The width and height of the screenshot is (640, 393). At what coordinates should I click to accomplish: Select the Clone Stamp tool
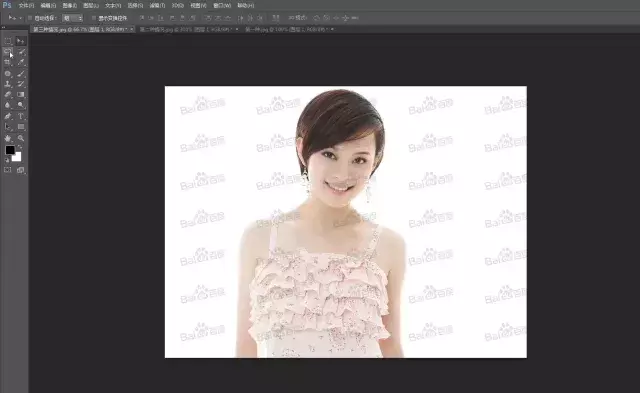click(8, 84)
